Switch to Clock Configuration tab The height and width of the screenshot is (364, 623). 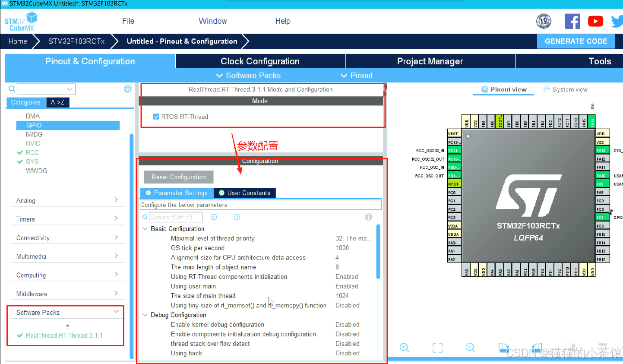click(x=260, y=61)
